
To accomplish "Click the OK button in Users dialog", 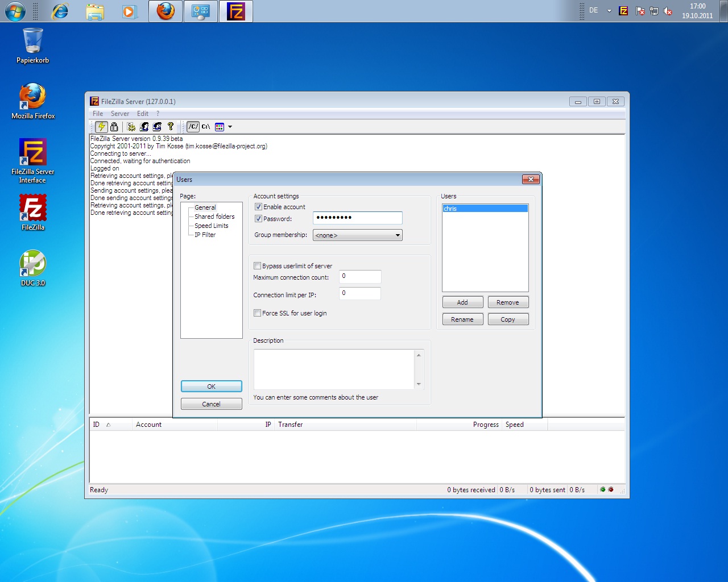I will (212, 386).
